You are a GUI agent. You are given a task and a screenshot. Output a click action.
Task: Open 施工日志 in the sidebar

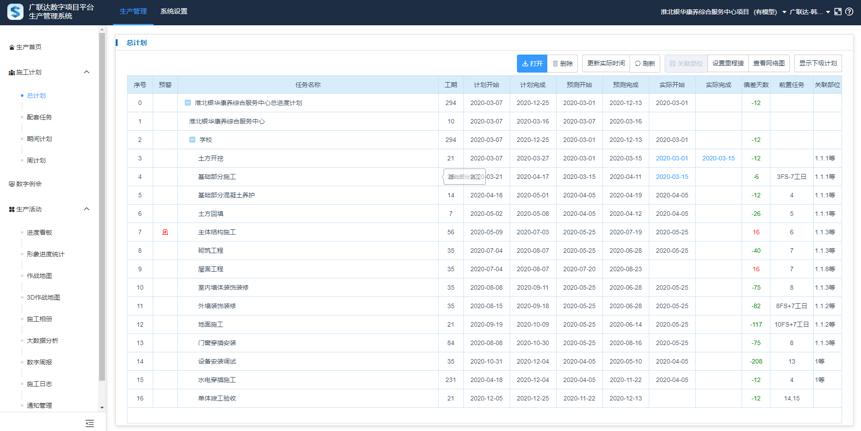click(x=39, y=384)
